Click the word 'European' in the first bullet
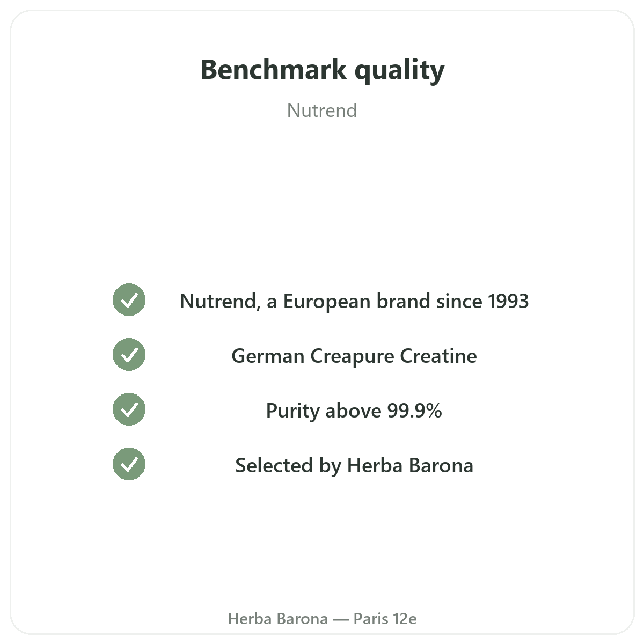 tap(327, 302)
